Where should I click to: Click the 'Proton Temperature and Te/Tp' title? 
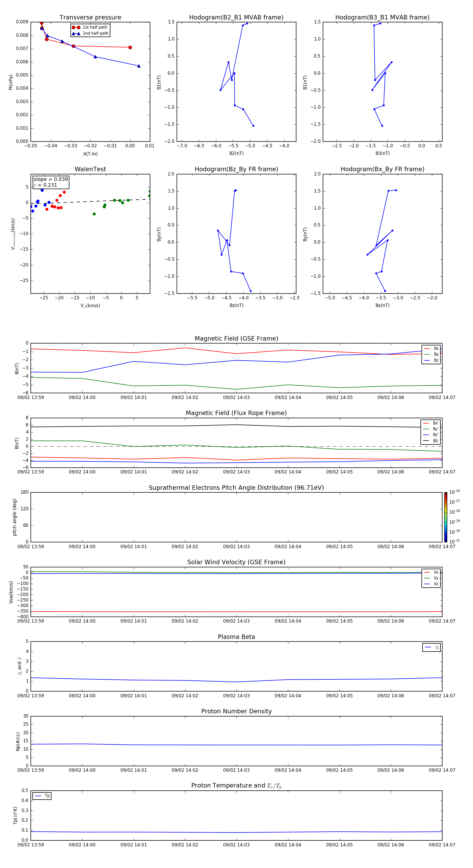[236, 785]
